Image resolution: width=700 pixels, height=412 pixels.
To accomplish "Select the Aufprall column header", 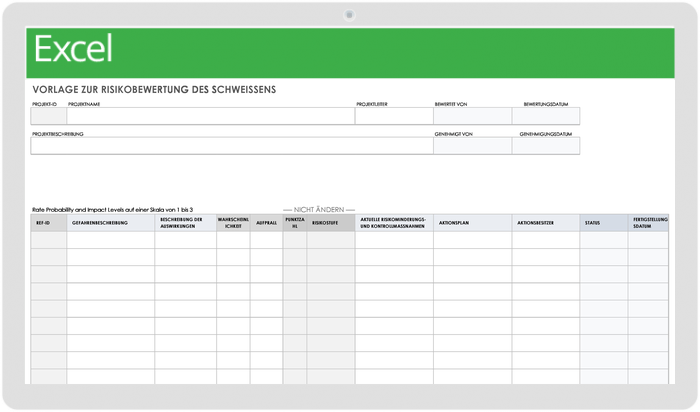I will 267,223.
